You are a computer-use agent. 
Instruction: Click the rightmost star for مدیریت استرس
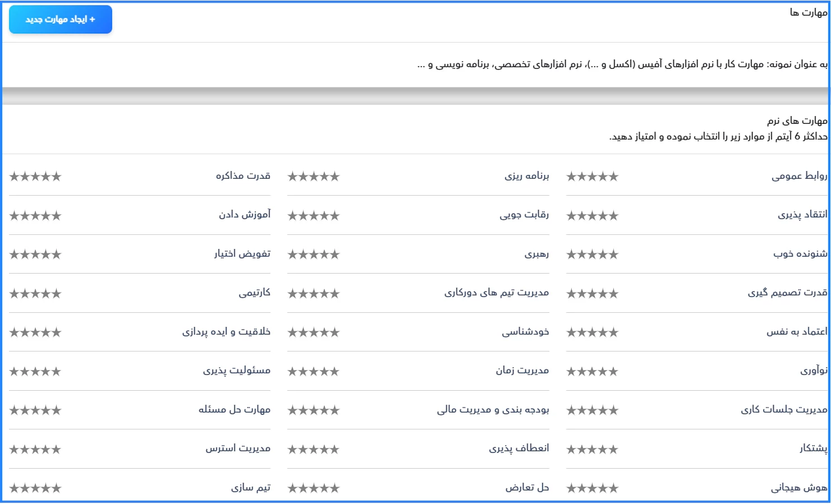coord(56,450)
